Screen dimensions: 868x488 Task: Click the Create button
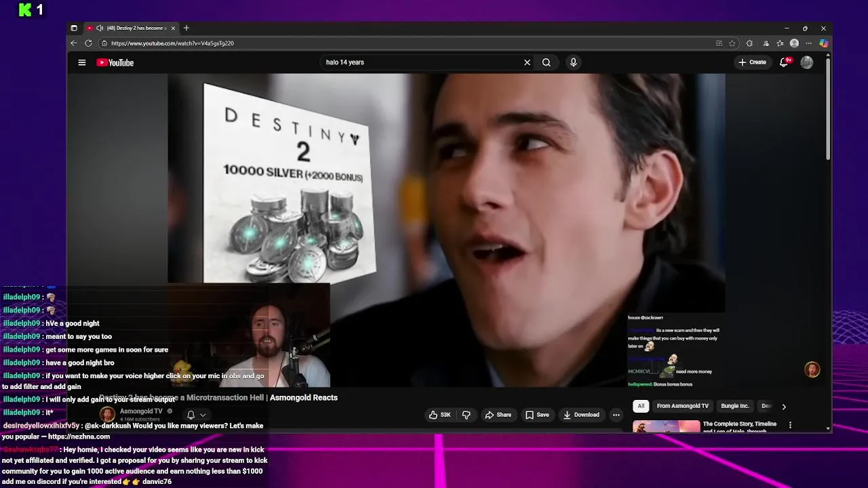point(753,62)
